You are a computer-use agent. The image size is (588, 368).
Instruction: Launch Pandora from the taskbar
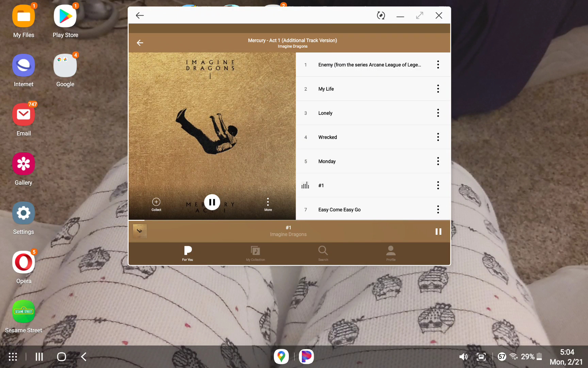click(306, 357)
